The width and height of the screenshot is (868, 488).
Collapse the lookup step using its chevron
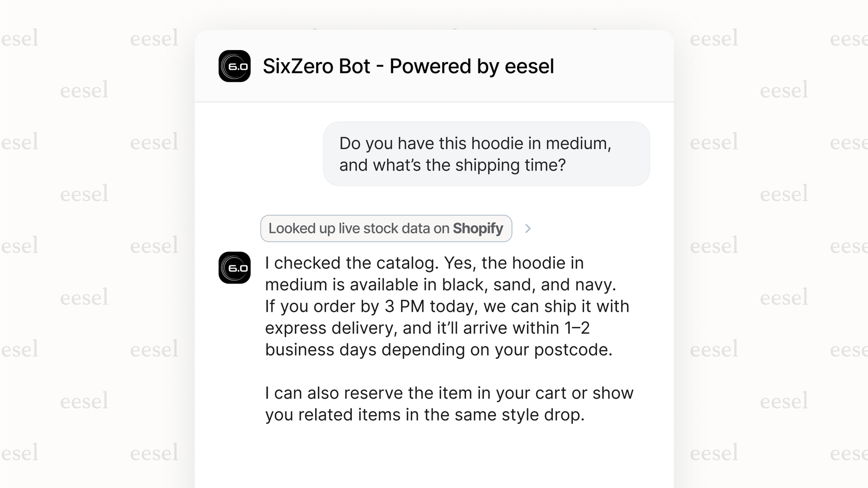[528, 228]
